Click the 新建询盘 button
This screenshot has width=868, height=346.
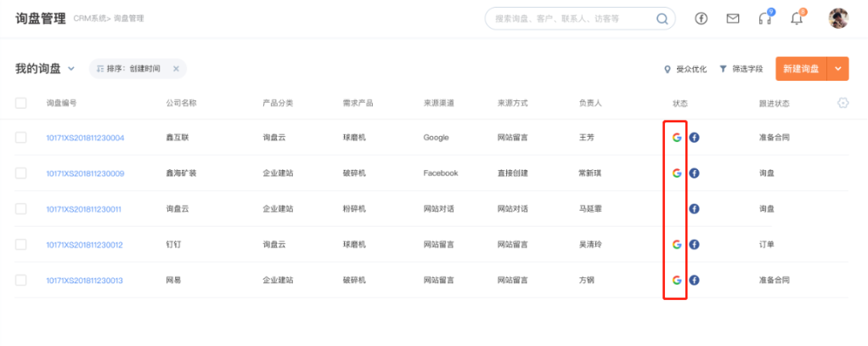tap(800, 69)
